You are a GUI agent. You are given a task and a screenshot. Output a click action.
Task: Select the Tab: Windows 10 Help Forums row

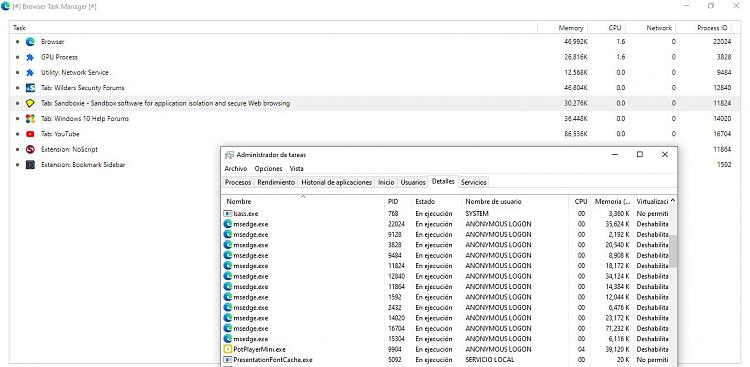375,118
